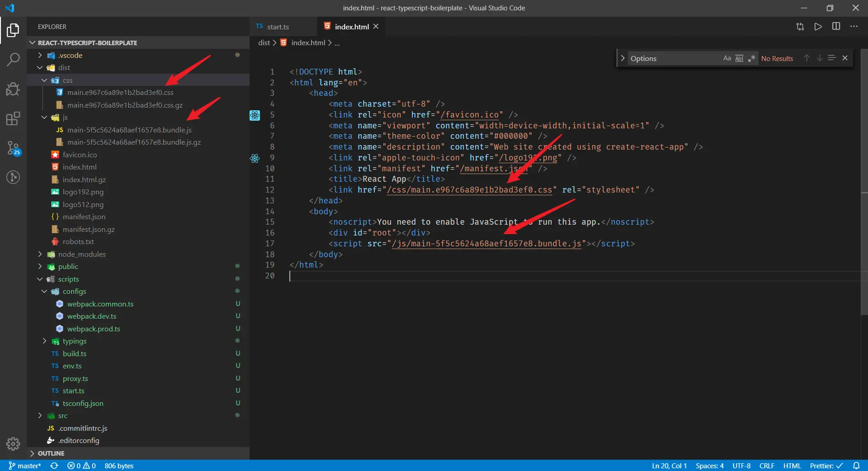Click the /favicon.ico link on line 5

470,115
